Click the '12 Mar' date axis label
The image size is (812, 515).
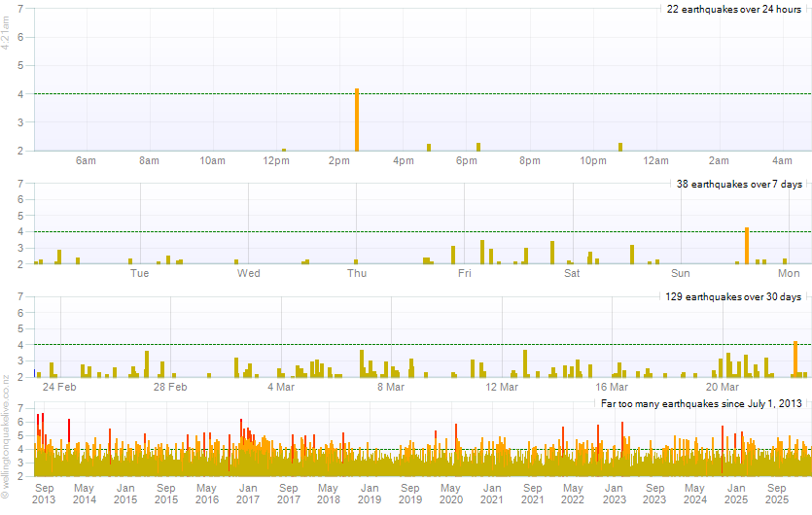pos(502,387)
